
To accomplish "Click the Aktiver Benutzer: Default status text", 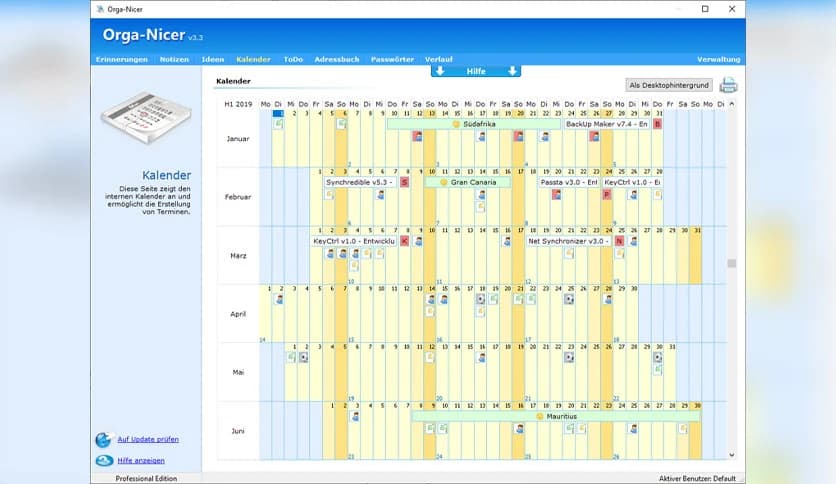I will pyautogui.click(x=697, y=478).
